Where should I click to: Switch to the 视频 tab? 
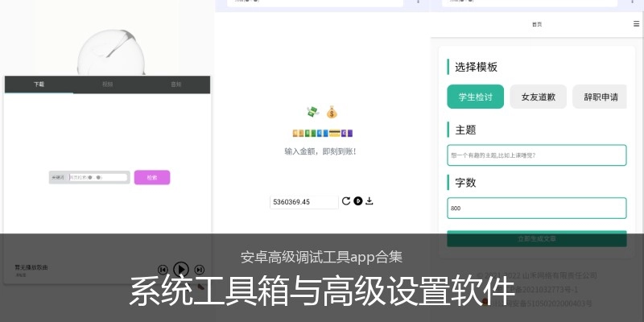tap(108, 85)
